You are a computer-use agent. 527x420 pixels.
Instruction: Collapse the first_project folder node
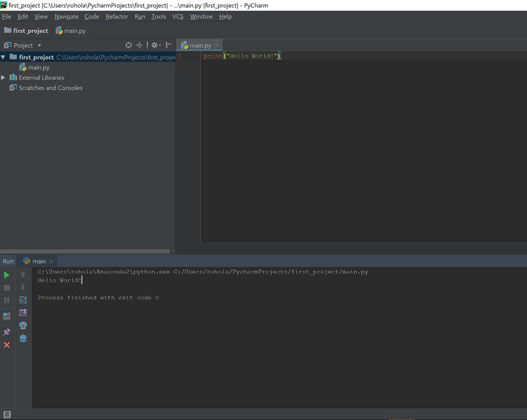pyautogui.click(x=3, y=57)
